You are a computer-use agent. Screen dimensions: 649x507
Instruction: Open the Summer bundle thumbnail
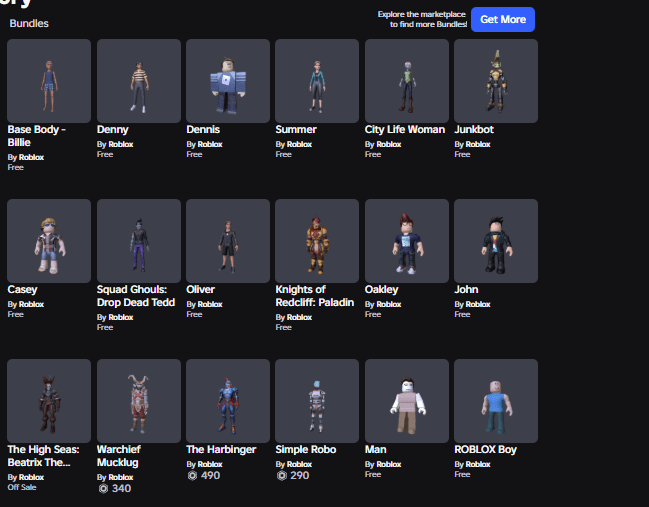pyautogui.click(x=317, y=81)
